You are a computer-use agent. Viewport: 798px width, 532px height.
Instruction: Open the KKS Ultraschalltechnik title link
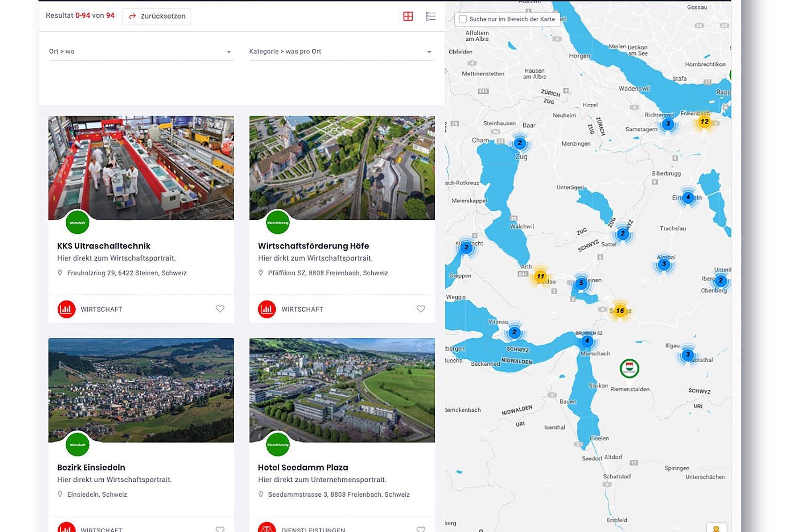pyautogui.click(x=104, y=246)
